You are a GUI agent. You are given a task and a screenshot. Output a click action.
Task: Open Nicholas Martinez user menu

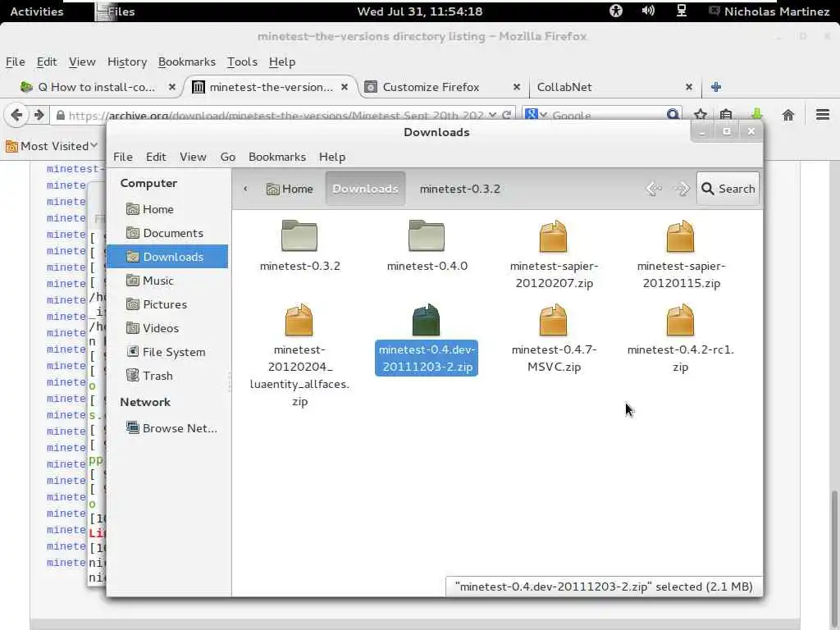tap(769, 11)
